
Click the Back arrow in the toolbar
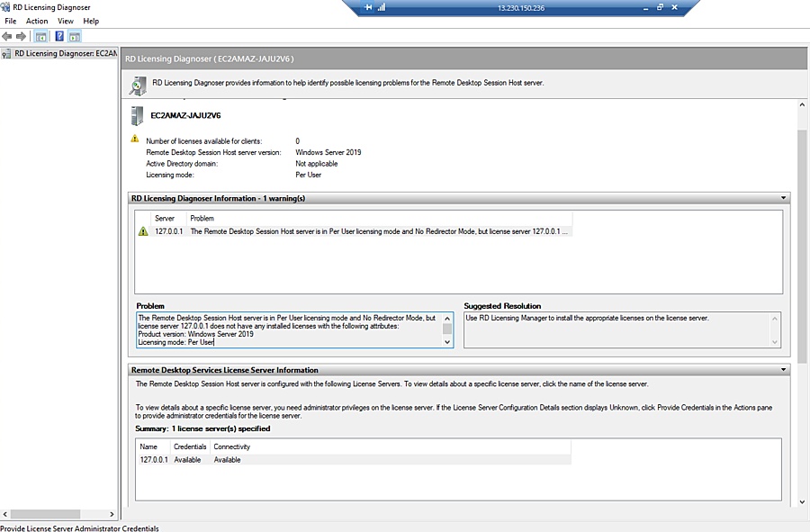[7, 36]
